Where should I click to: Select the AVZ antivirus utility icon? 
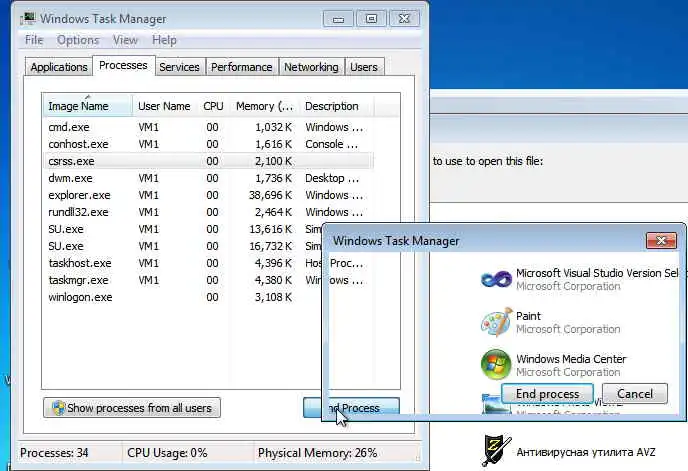tap(496, 450)
